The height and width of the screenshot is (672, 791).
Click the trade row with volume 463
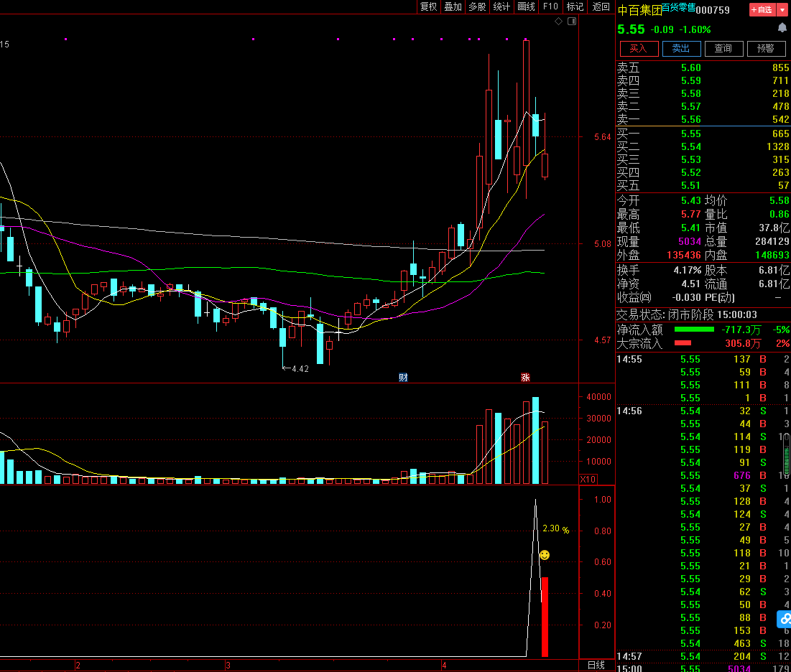pyautogui.click(x=703, y=643)
